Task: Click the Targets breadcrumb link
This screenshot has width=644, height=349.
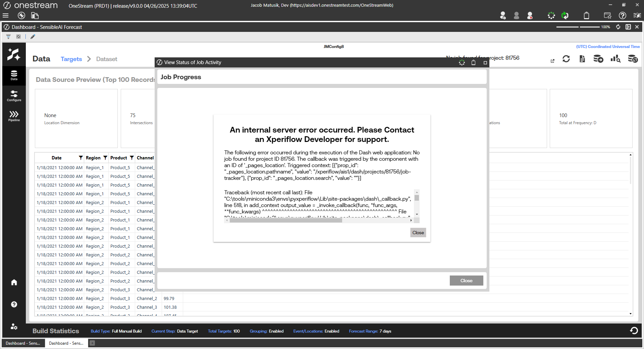Action: [x=71, y=59]
